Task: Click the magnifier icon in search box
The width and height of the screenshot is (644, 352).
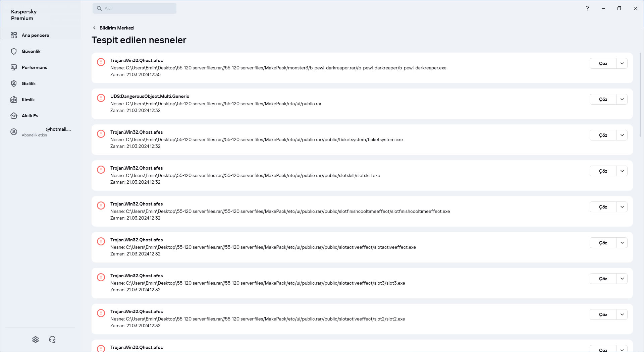Action: 99,8
